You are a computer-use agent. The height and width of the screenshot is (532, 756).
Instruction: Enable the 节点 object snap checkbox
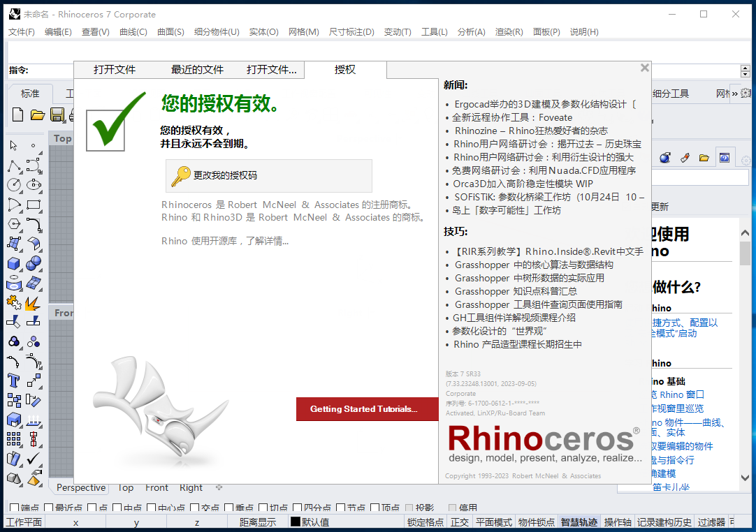[341, 508]
